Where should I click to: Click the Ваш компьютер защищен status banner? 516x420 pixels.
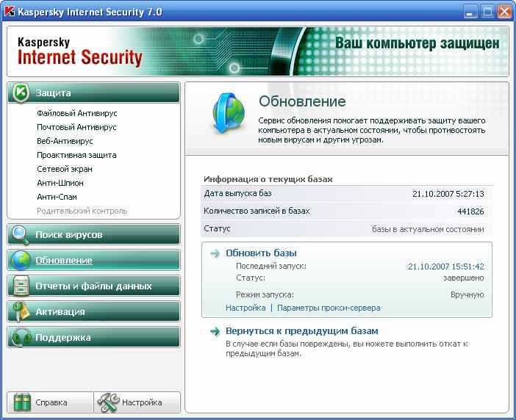click(x=417, y=43)
